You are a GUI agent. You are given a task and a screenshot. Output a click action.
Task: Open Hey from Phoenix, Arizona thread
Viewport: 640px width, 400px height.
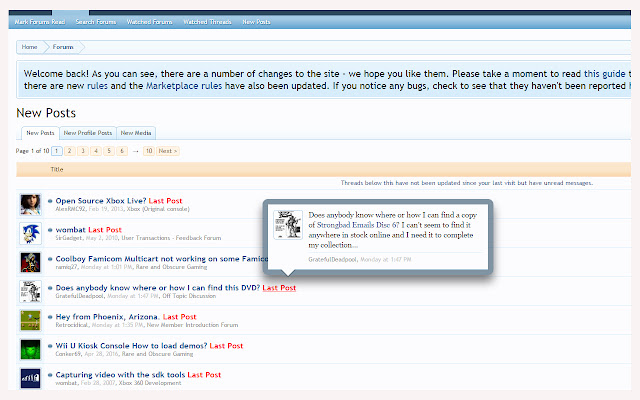108,317
